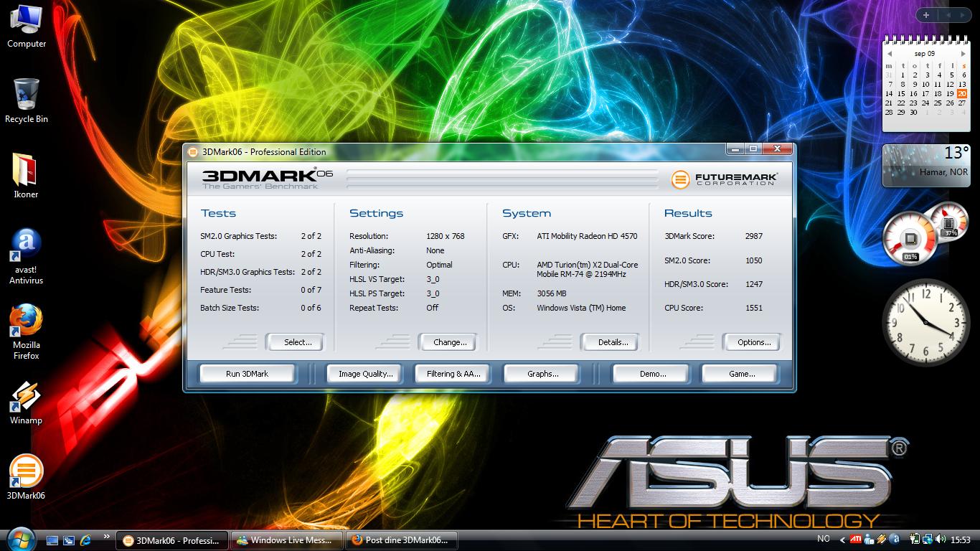Click Run 3DMark button
Viewport: 980px width, 551px height.
(x=247, y=374)
